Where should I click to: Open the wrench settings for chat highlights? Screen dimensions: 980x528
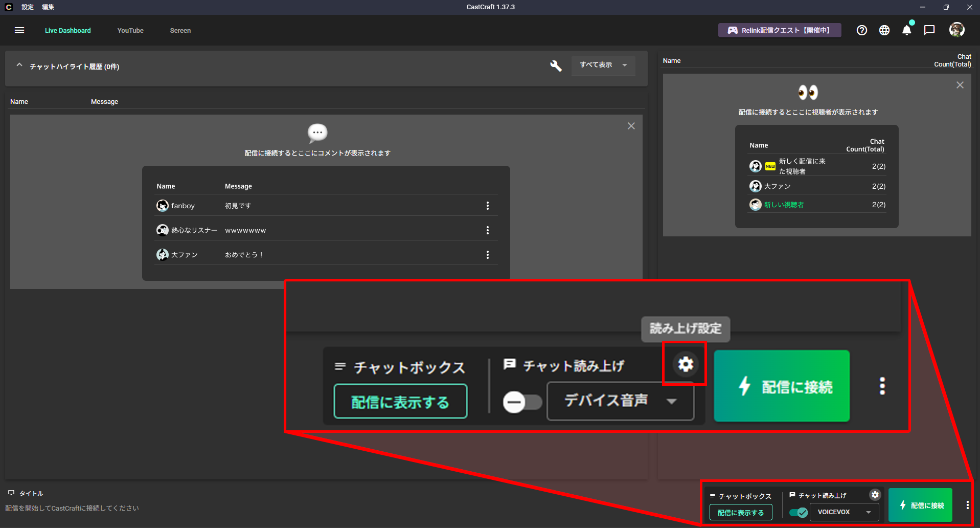[x=556, y=65]
